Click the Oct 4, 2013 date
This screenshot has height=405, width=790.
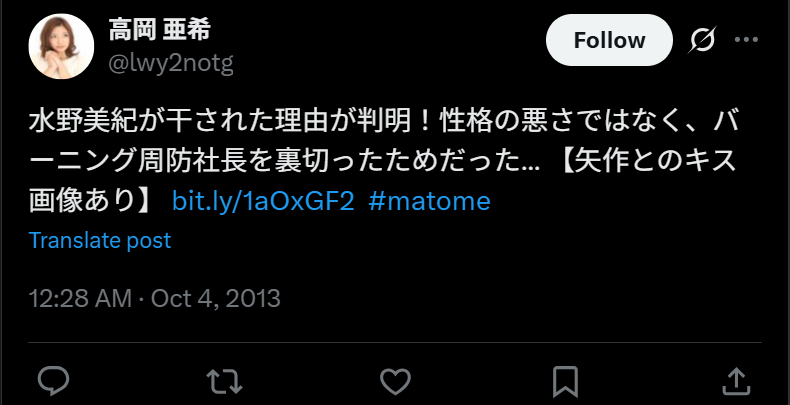(x=216, y=298)
